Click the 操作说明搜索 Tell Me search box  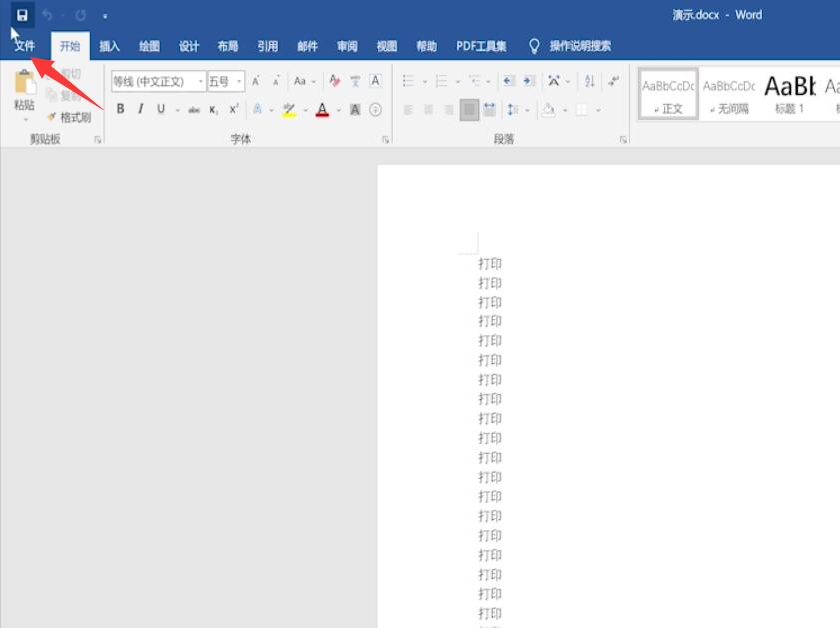click(580, 46)
